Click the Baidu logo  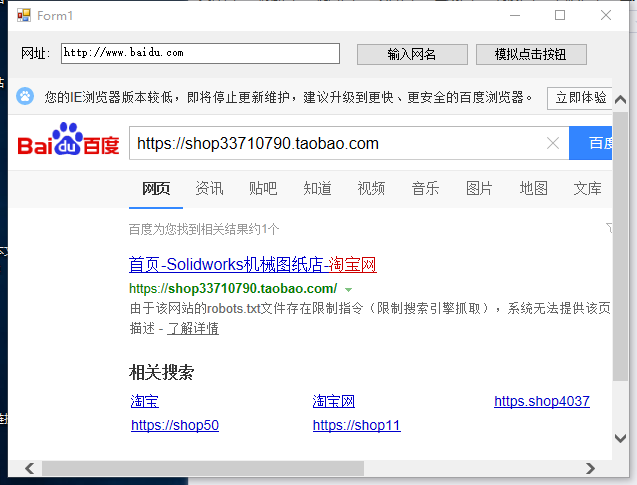tap(68, 139)
